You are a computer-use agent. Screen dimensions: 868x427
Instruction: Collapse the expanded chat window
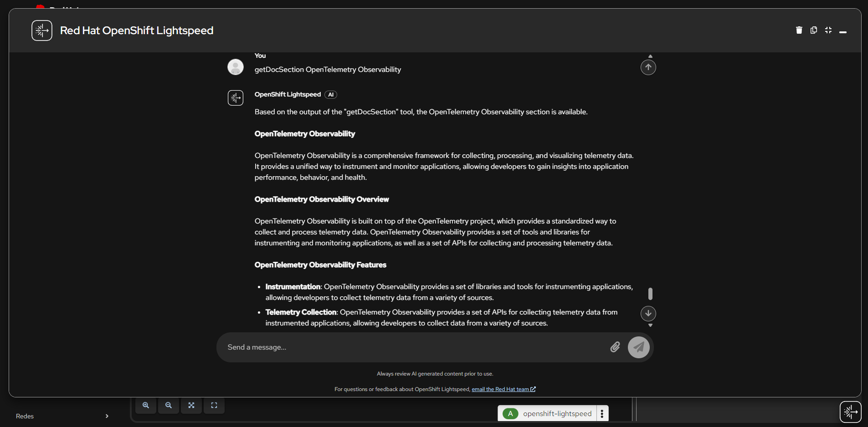(x=828, y=30)
